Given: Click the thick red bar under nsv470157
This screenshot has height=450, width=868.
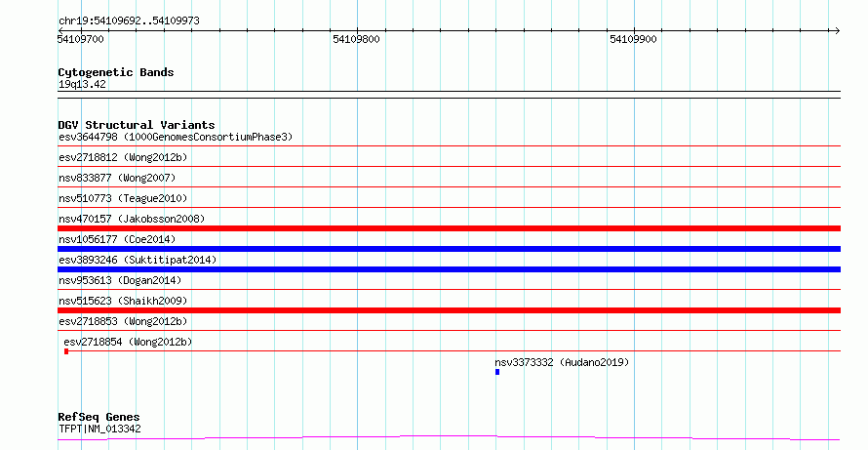Looking at the screenshot, I should [x=449, y=228].
